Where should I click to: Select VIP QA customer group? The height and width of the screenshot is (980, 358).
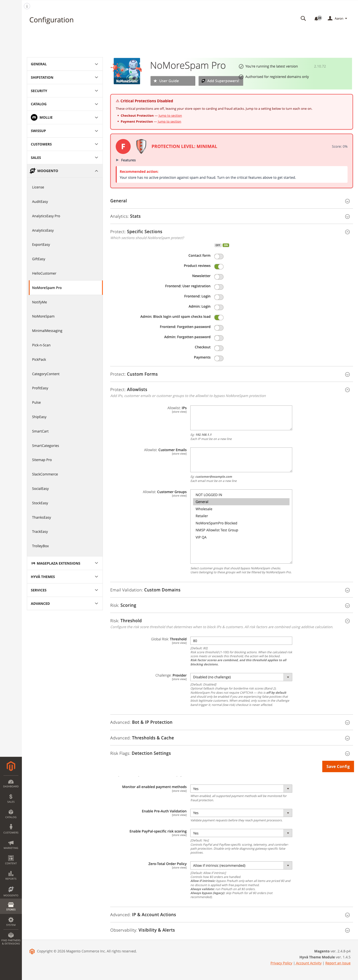click(241, 537)
